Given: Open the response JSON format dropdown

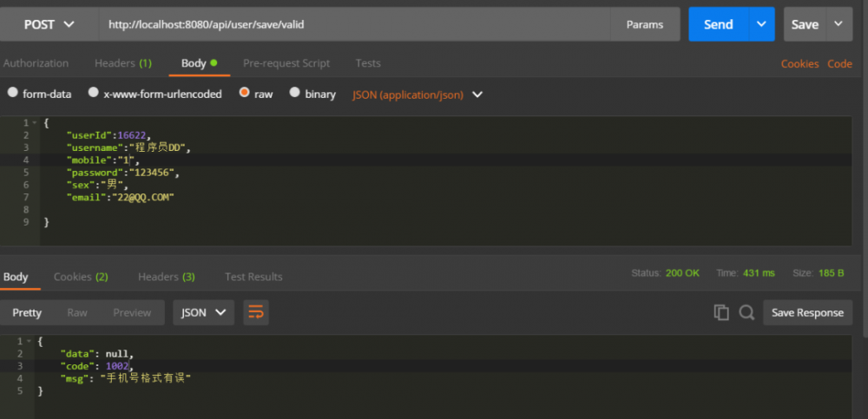Looking at the screenshot, I should point(204,312).
